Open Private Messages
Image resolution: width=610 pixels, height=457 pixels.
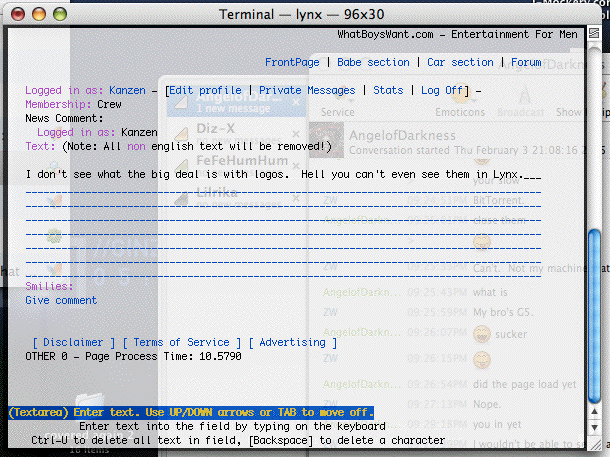point(307,90)
